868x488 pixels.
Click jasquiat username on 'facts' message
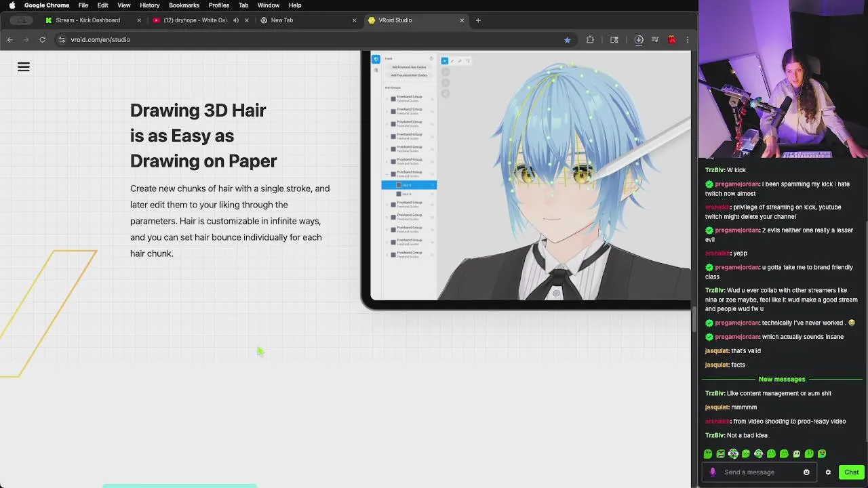click(717, 365)
